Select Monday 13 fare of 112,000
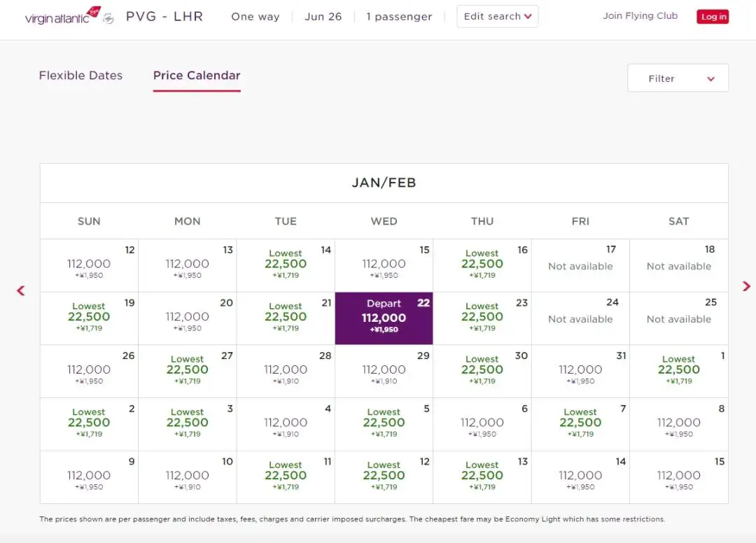The image size is (756, 543). point(187,265)
